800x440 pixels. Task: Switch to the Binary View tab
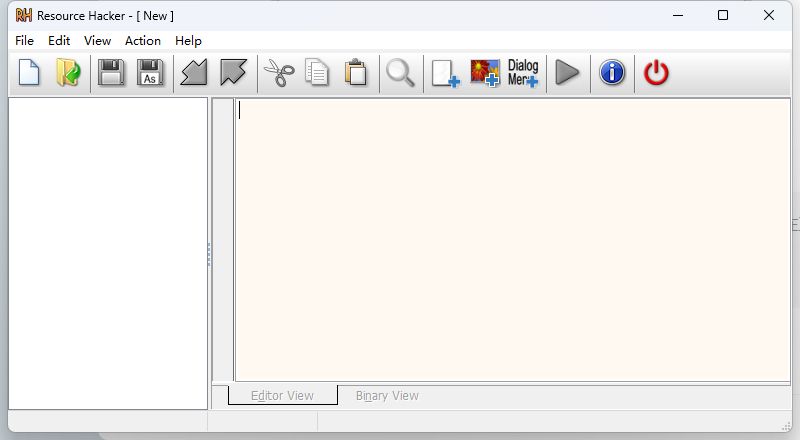coord(387,396)
